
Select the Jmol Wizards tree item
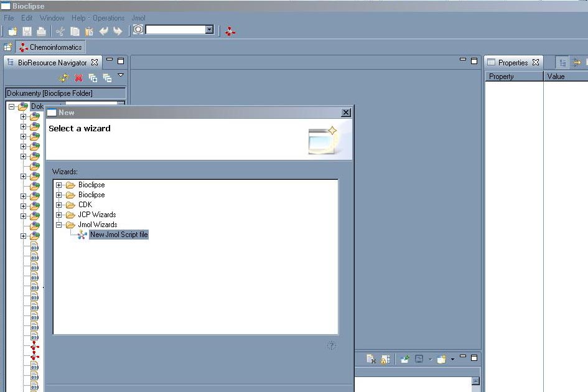click(x=98, y=225)
